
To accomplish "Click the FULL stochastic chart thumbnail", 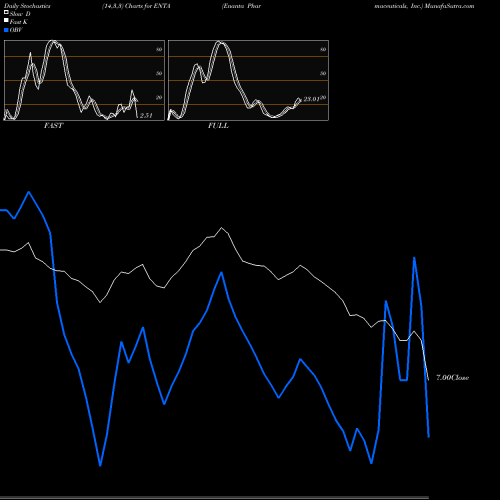I will click(248, 80).
